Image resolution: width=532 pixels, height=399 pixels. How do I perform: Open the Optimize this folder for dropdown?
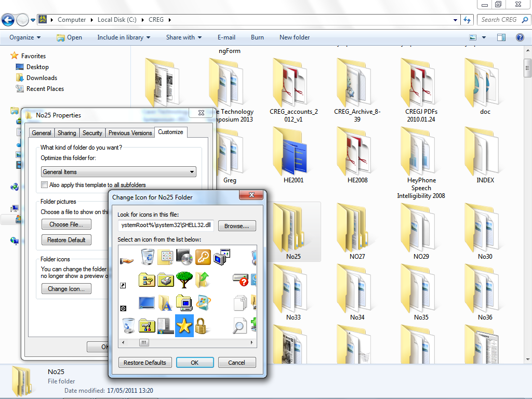click(118, 172)
